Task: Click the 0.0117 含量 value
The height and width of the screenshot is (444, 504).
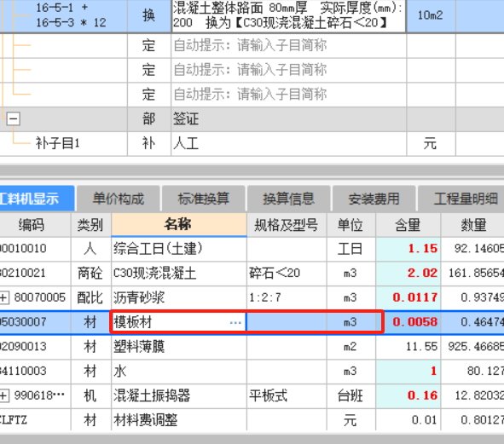Action: [408, 297]
